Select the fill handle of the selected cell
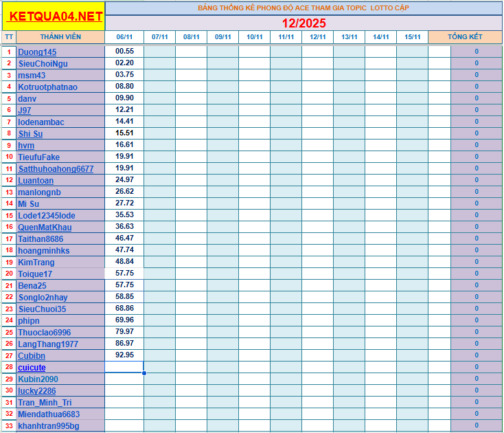 pos(144,373)
